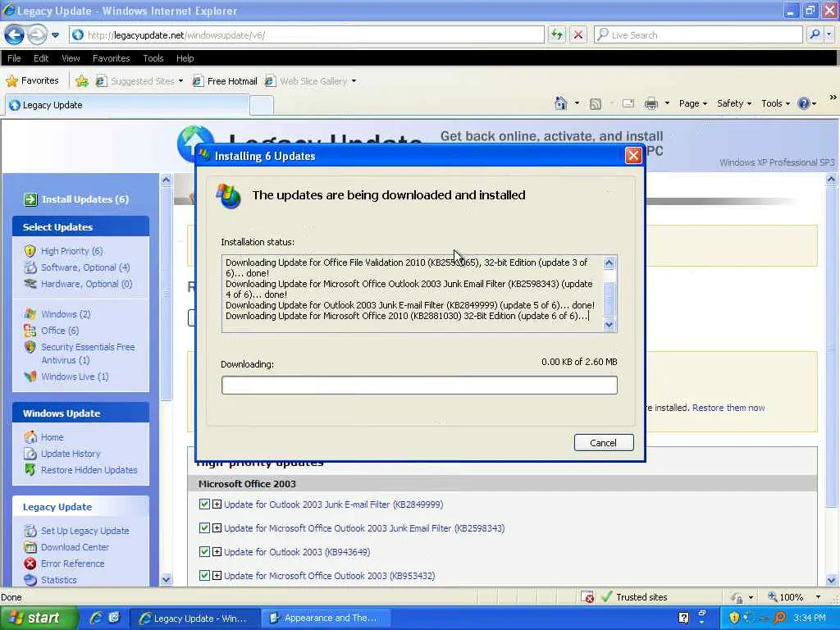The height and width of the screenshot is (630, 840).
Task: Stop loading with the red X icon
Action: point(578,34)
